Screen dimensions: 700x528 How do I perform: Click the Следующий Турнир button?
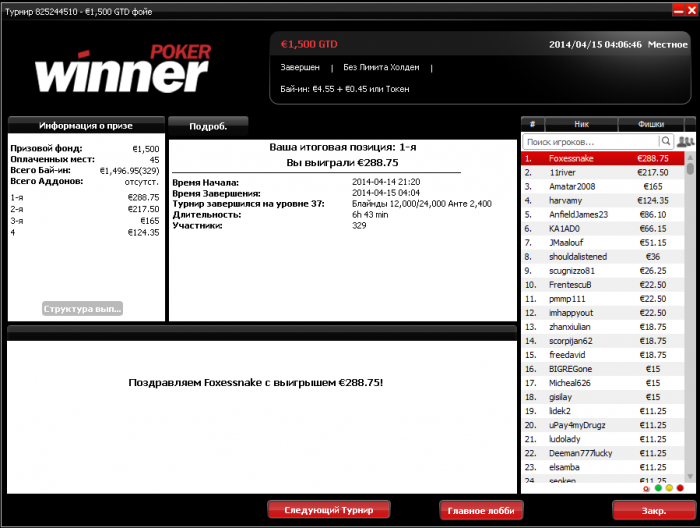[x=329, y=510]
